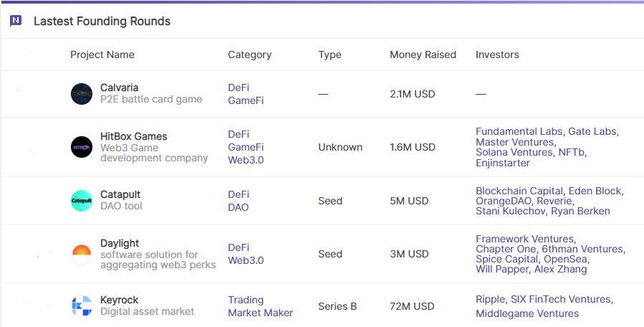Select the HitBox Games project name

pos(133,136)
